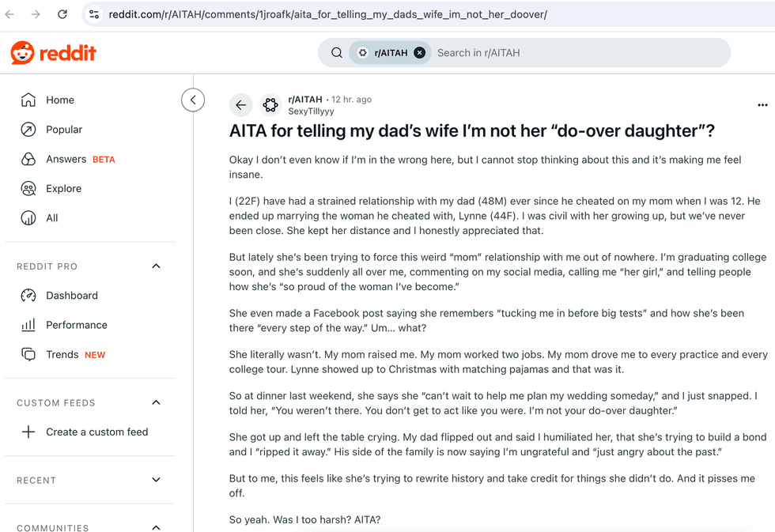Open site information icon in address bar
This screenshot has width=775, height=532.
(x=94, y=14)
